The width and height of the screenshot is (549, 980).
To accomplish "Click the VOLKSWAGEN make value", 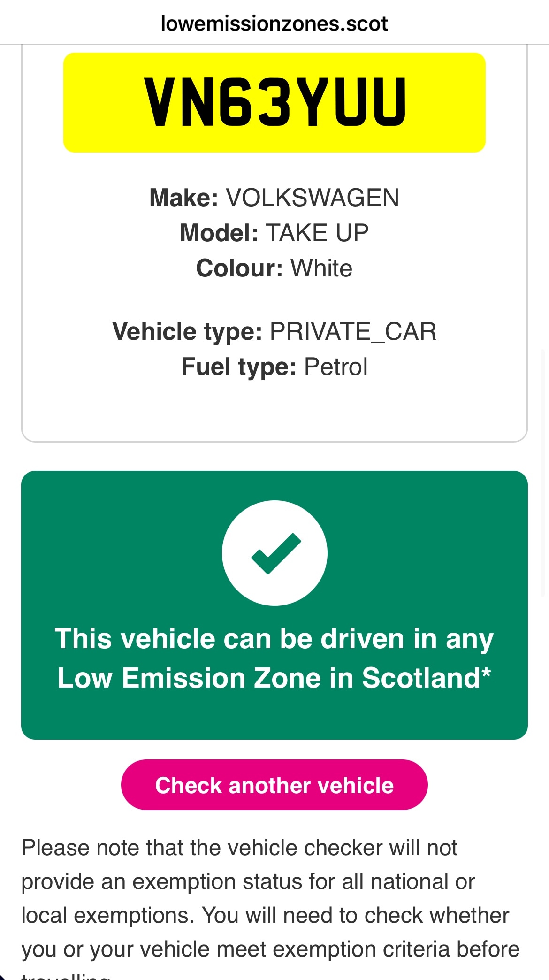I will [x=313, y=198].
